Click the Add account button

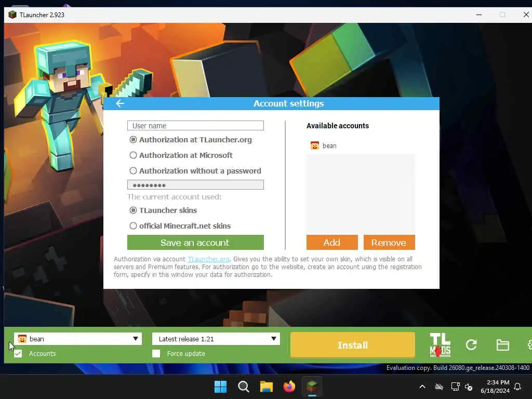tap(332, 243)
